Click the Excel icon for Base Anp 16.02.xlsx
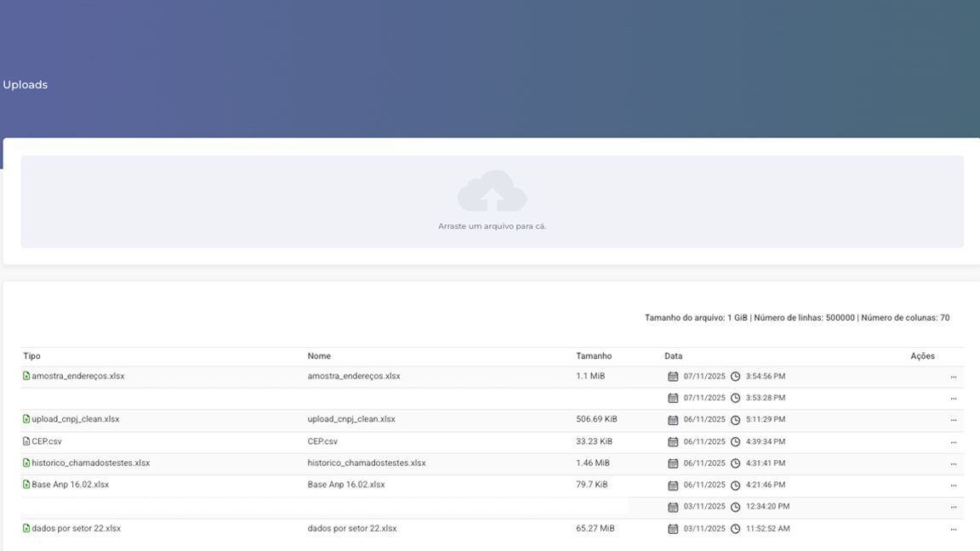The image size is (980, 551). (x=26, y=485)
